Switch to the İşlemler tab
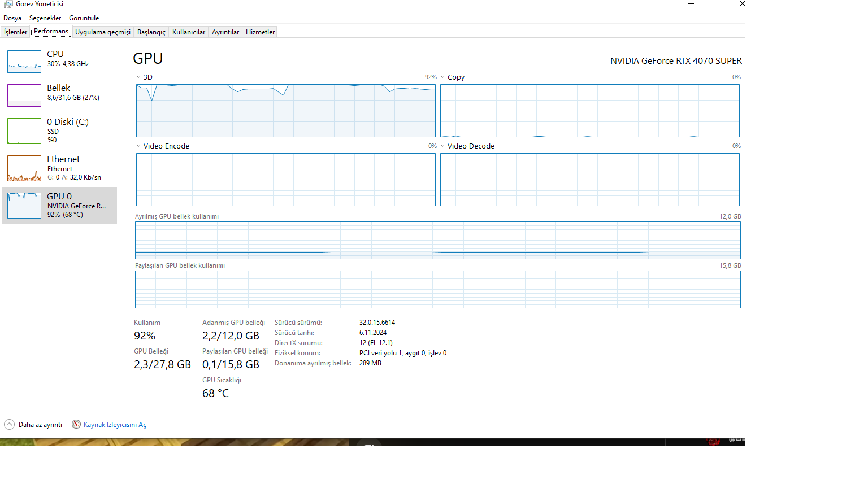This screenshot has height=488, width=868. [x=15, y=32]
